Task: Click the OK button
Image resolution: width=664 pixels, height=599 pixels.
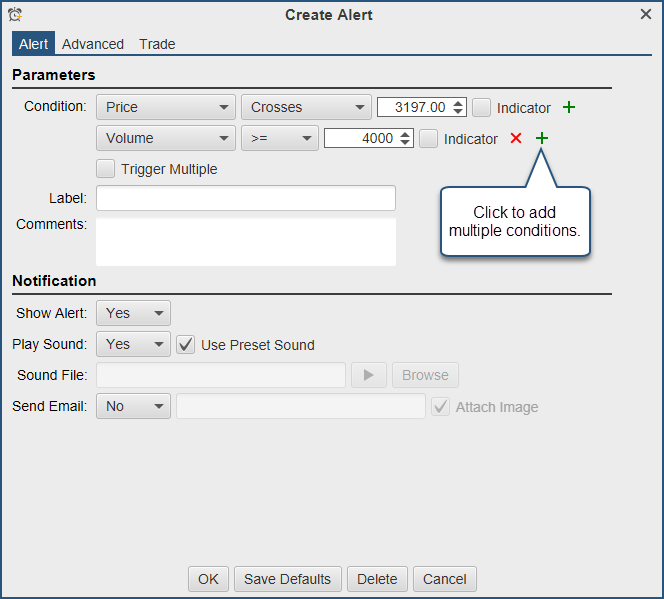Action: (x=208, y=579)
